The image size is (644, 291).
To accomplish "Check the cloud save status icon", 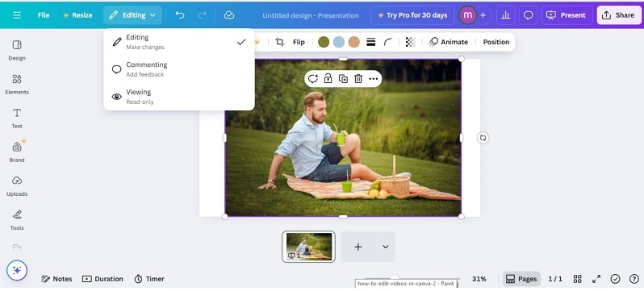I will (229, 15).
